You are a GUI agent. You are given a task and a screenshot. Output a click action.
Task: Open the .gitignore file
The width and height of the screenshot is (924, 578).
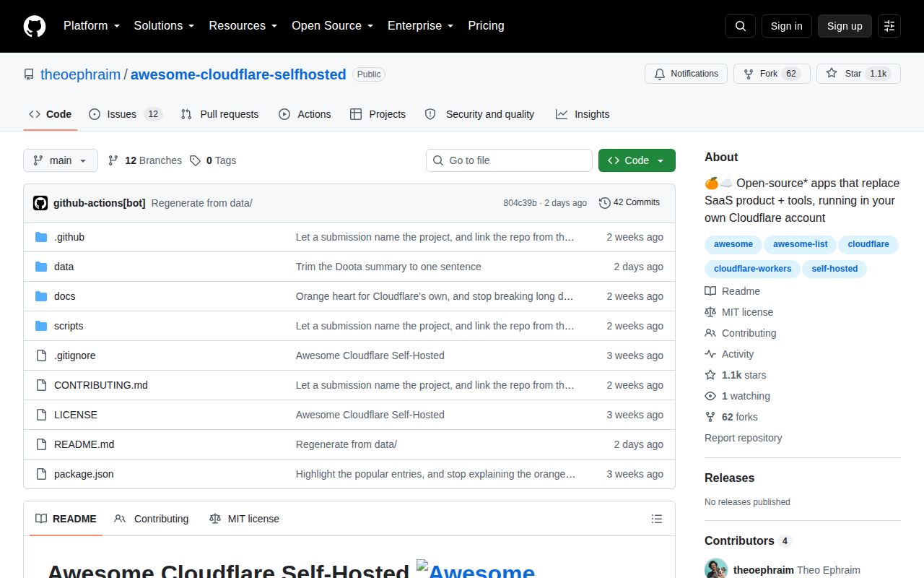coord(74,355)
